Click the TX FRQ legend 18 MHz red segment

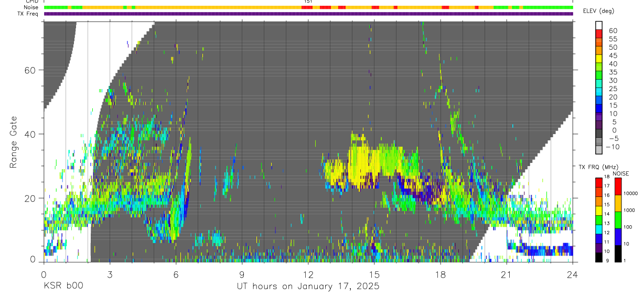pos(599,182)
